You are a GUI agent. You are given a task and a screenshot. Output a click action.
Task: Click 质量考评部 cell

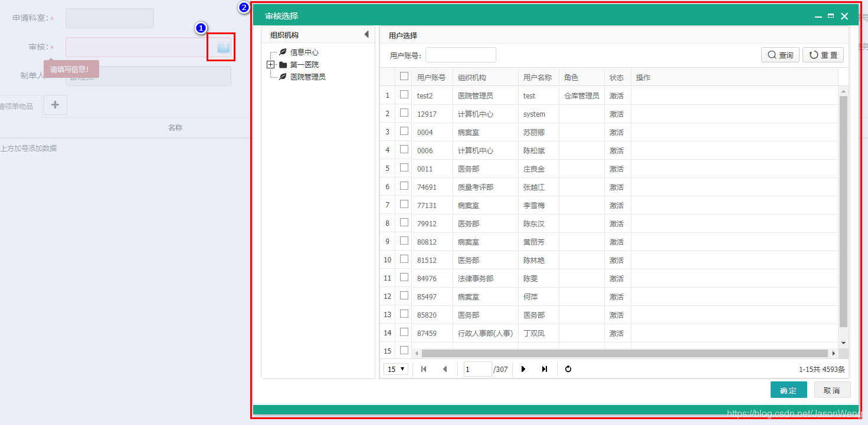[x=476, y=187]
